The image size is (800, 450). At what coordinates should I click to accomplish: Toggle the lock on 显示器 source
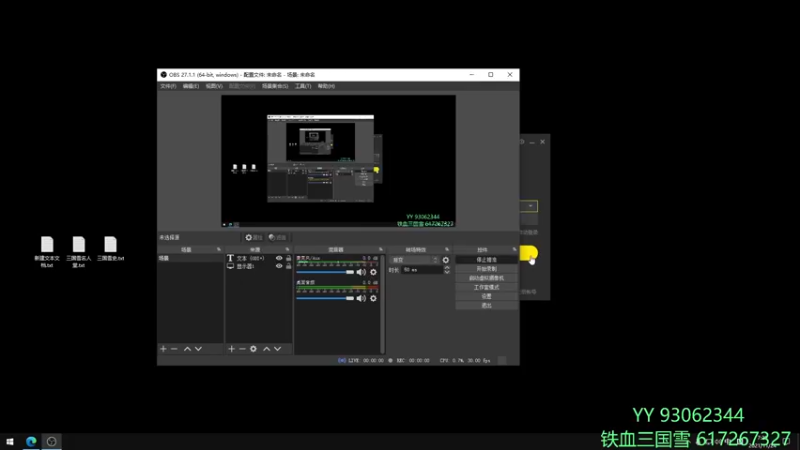coord(289,266)
